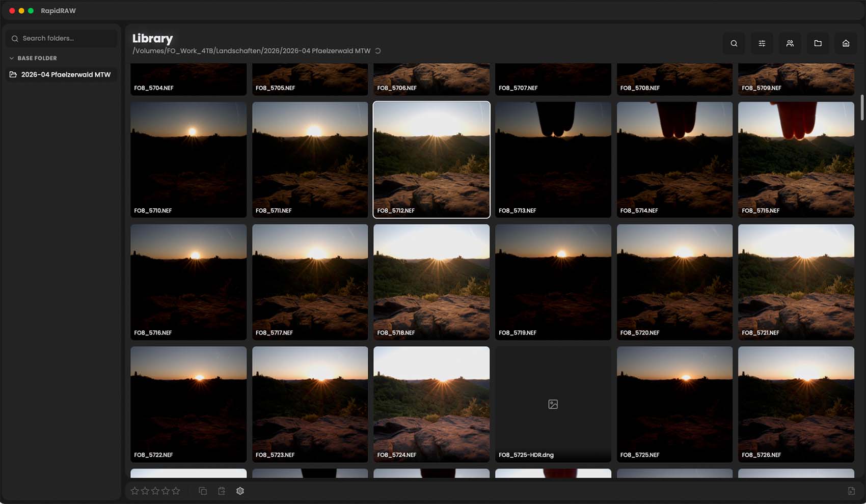
Task: Select thumbnail FO8_5704.NEF
Action: click(188, 79)
